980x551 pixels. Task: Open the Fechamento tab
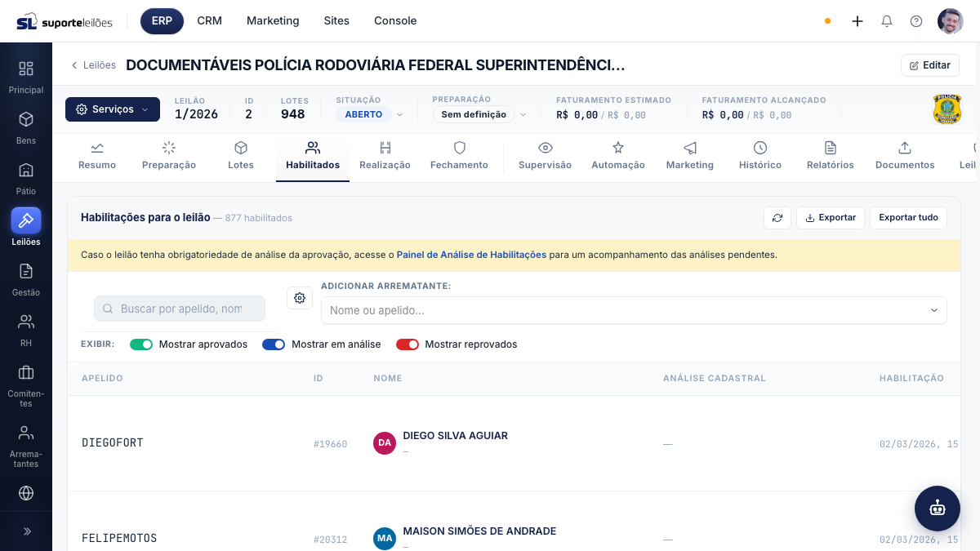tap(460, 157)
